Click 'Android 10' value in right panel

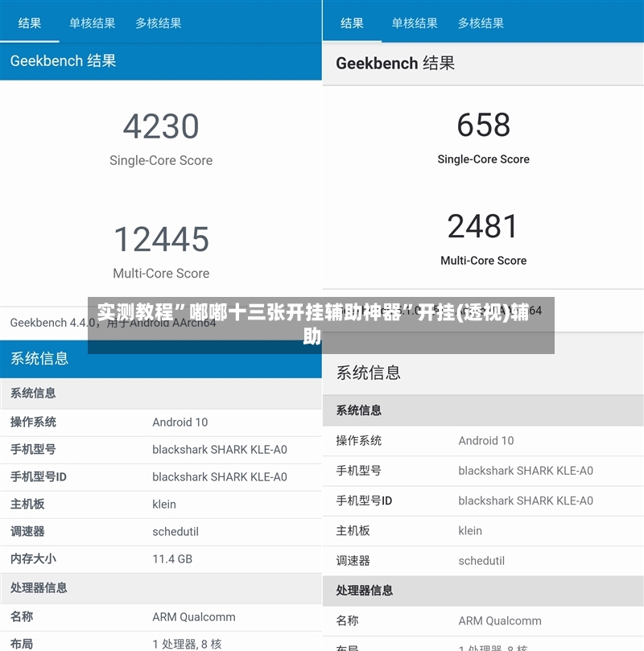coord(486,441)
